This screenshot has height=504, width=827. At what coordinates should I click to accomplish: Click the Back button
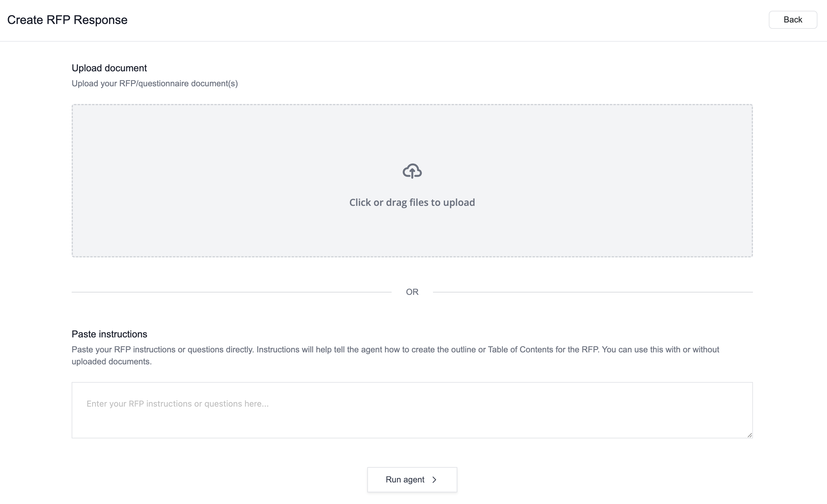[793, 20]
